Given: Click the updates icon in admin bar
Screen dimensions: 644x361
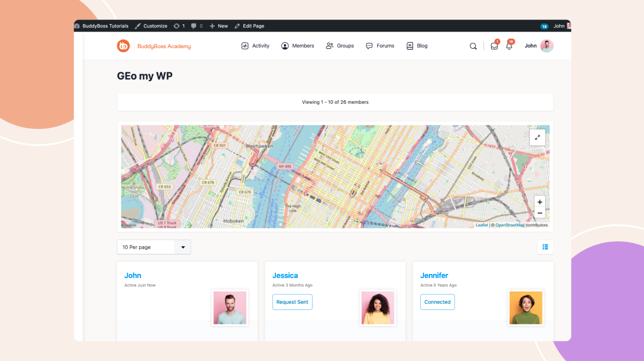Looking at the screenshot, I should 179,26.
